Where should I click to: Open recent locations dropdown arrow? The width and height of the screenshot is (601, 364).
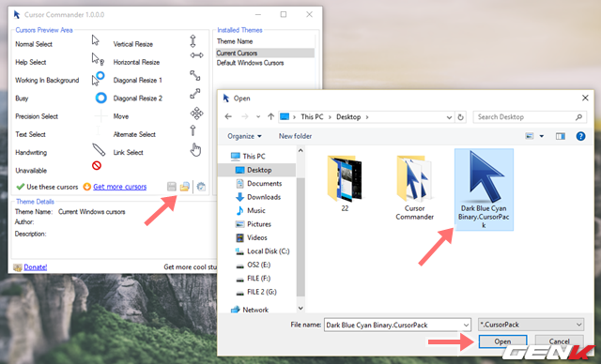coord(258,116)
